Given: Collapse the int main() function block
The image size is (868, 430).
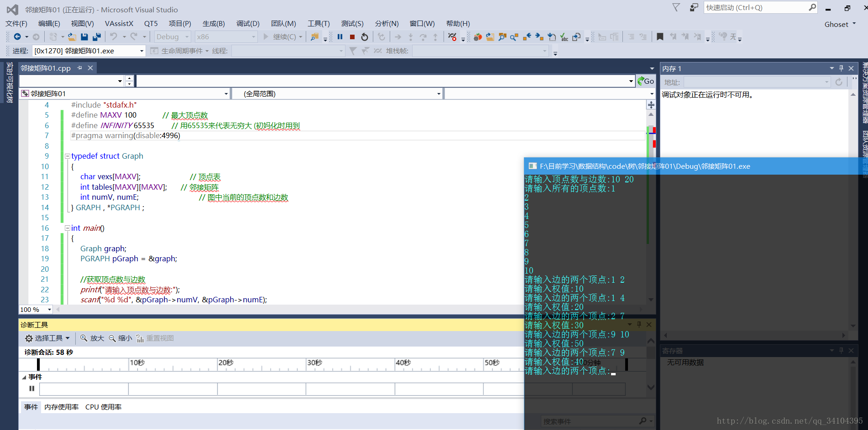Looking at the screenshot, I should (67, 228).
